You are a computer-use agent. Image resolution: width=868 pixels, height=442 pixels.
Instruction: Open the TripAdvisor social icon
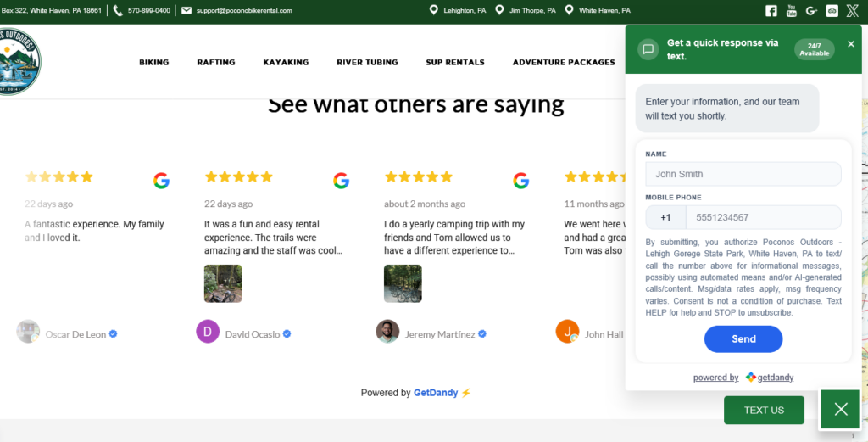[x=832, y=10]
